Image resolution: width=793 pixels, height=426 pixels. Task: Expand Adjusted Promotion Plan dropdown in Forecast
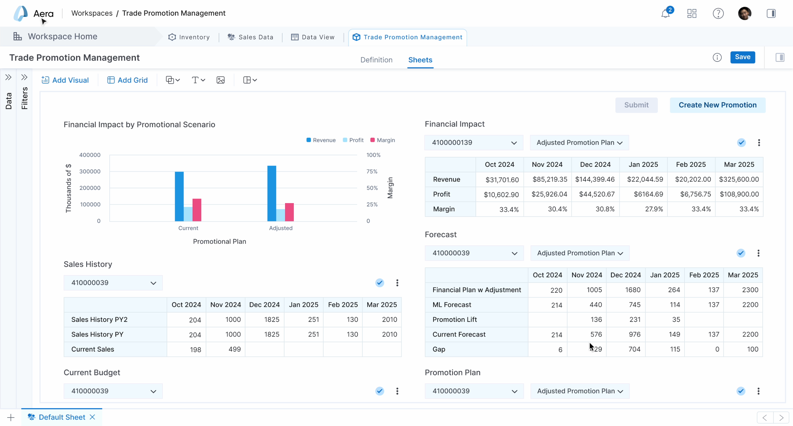coord(579,253)
